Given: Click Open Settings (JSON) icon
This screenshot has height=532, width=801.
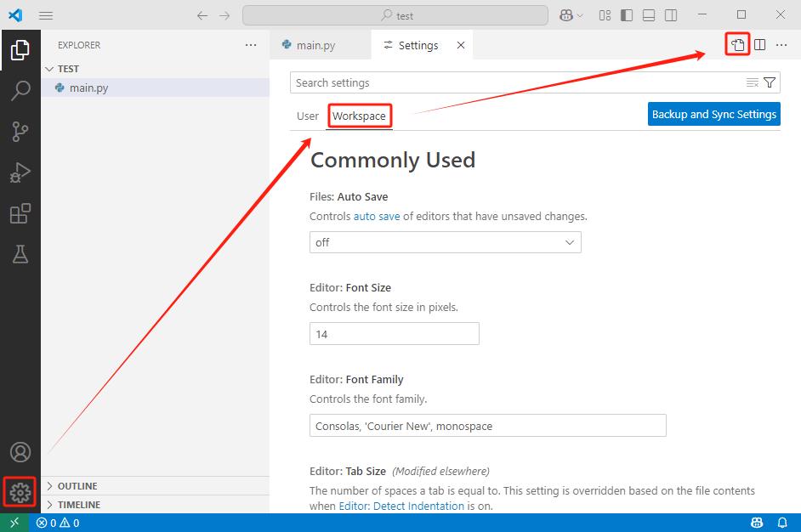Looking at the screenshot, I should tap(737, 44).
